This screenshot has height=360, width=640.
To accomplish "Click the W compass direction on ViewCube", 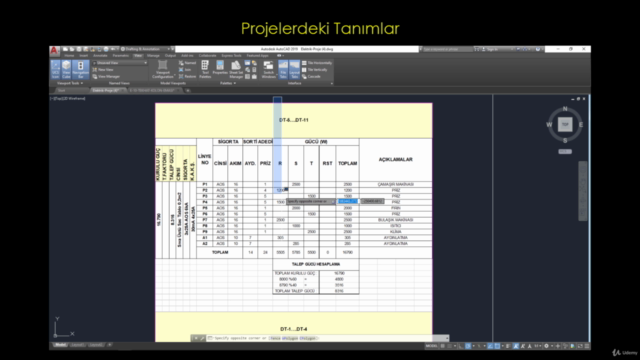I will pyautogui.click(x=549, y=124).
